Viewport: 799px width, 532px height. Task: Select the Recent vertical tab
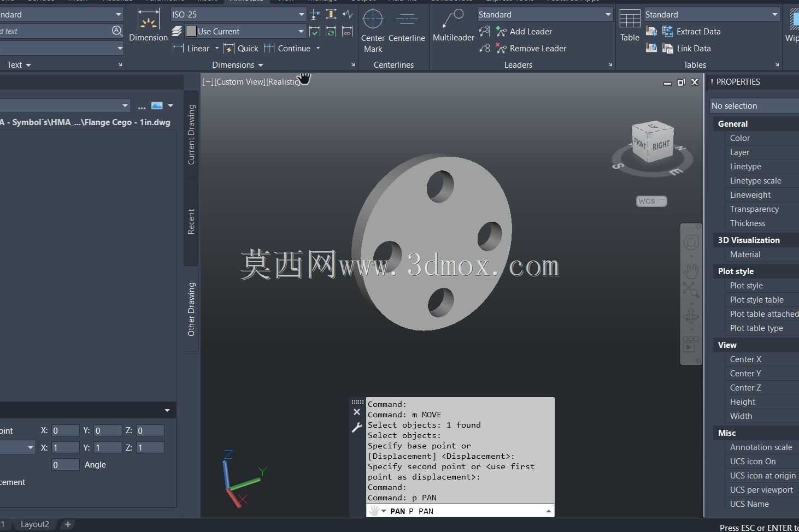(191, 221)
